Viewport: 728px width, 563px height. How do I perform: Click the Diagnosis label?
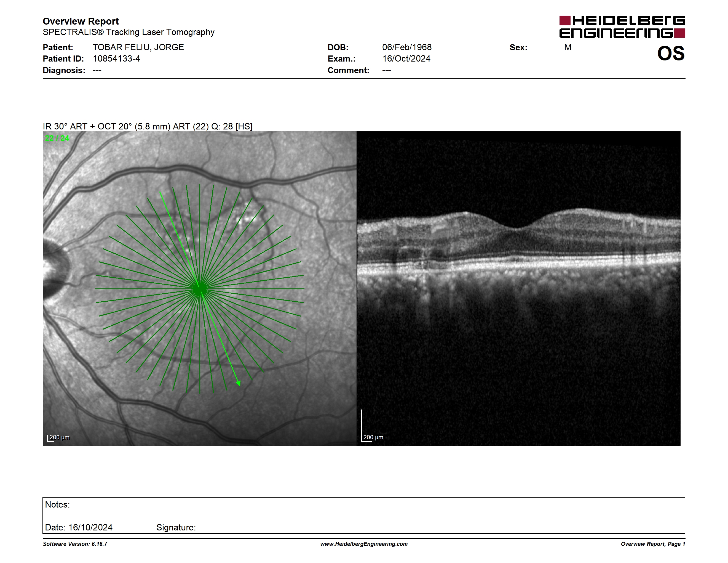click(x=64, y=70)
